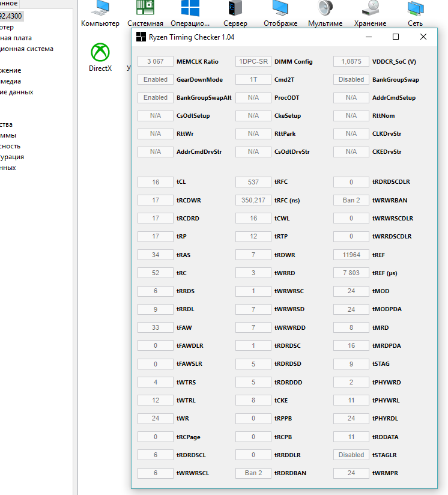Click the tRCDWR label text
Image resolution: width=448 pixels, height=495 pixels.
tap(189, 200)
